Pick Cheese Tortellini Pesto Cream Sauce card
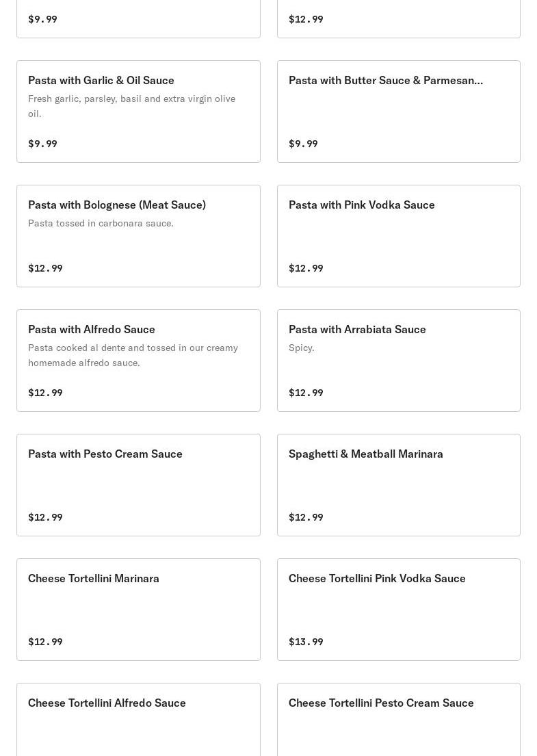Image resolution: width=537 pixels, height=756 pixels. coord(399,719)
